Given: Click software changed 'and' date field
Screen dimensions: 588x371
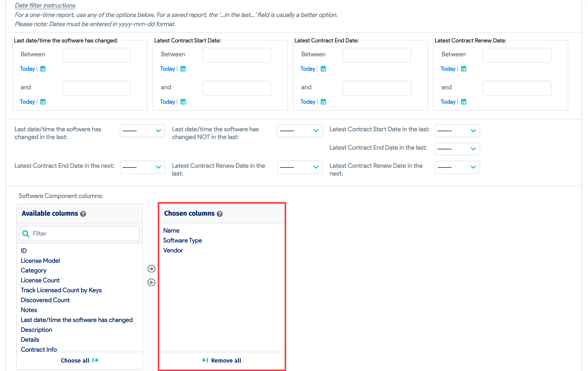Looking at the screenshot, I should [96, 88].
